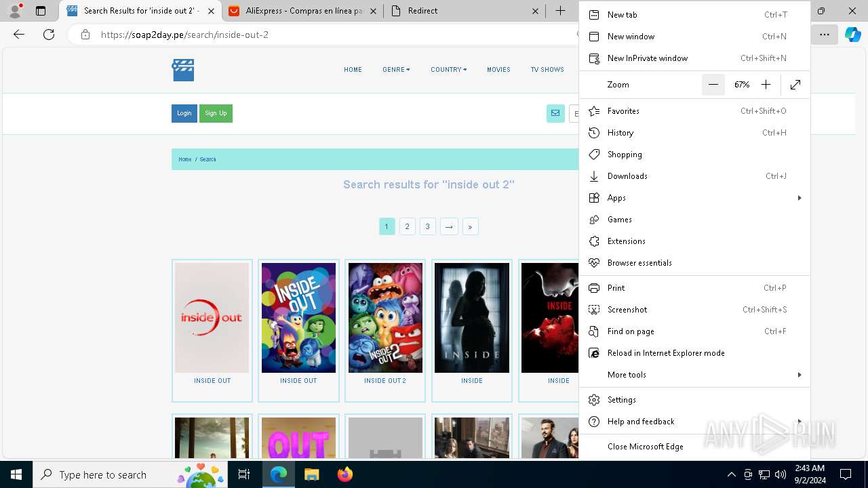The width and height of the screenshot is (868, 488).
Task: Open Edge profile avatar icon
Action: point(15,11)
